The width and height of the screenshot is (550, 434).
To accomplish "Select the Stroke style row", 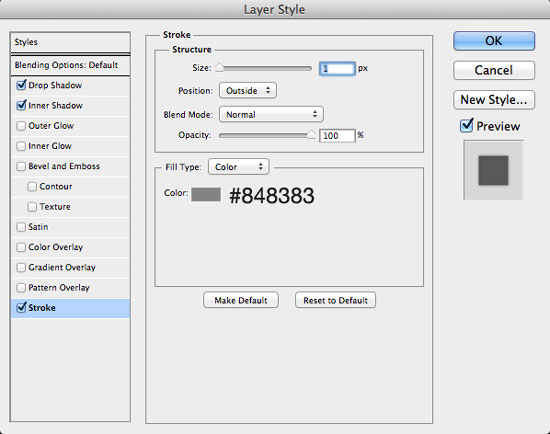I will pyautogui.click(x=70, y=308).
